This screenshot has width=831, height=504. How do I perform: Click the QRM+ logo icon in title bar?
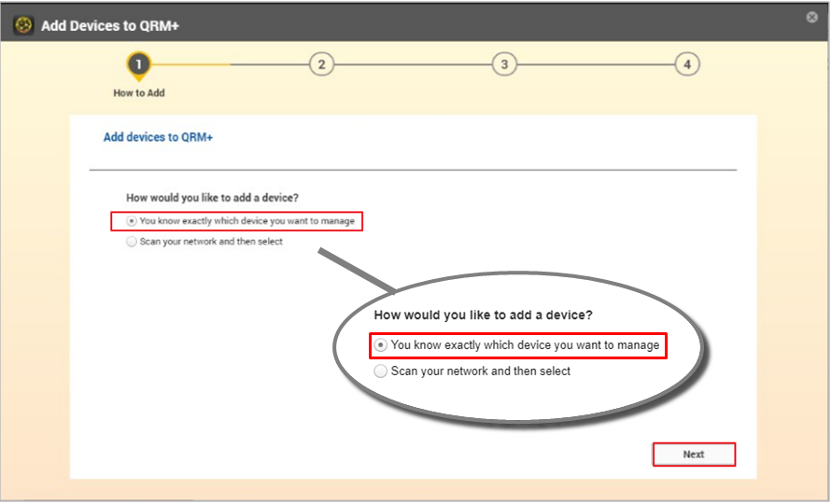(23, 25)
